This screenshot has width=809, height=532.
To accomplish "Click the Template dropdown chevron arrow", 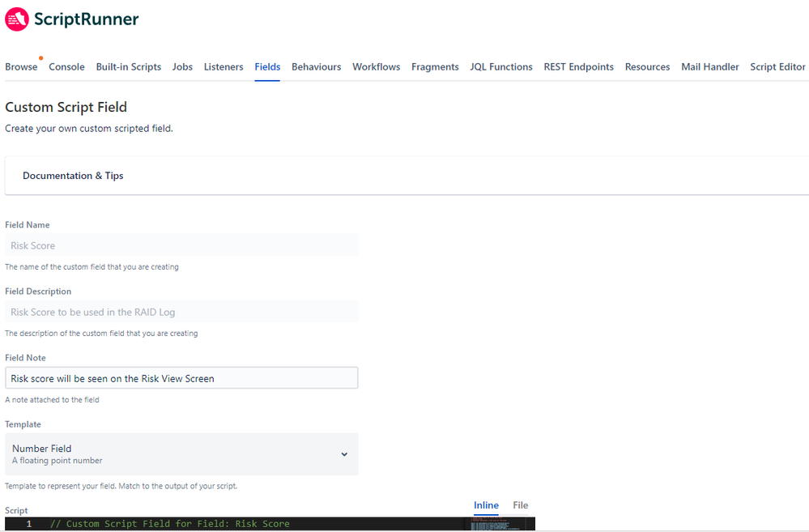I will coord(344,454).
